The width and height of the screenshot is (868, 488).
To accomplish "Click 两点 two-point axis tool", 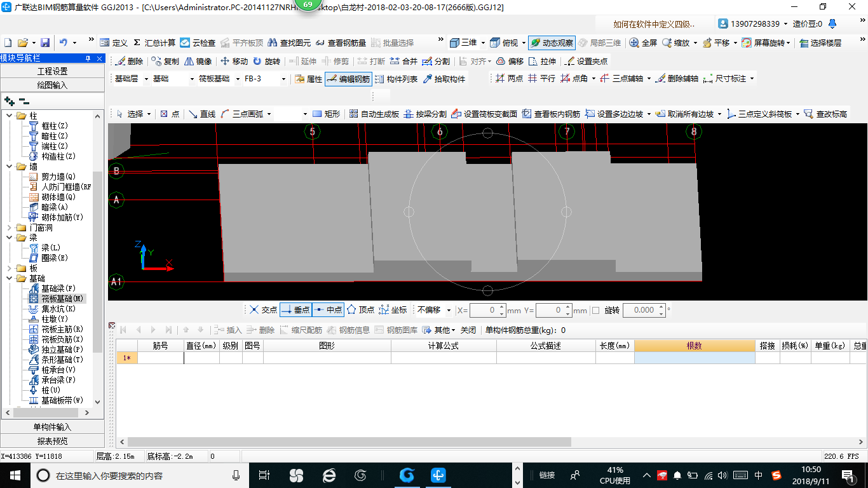I will 509,79.
